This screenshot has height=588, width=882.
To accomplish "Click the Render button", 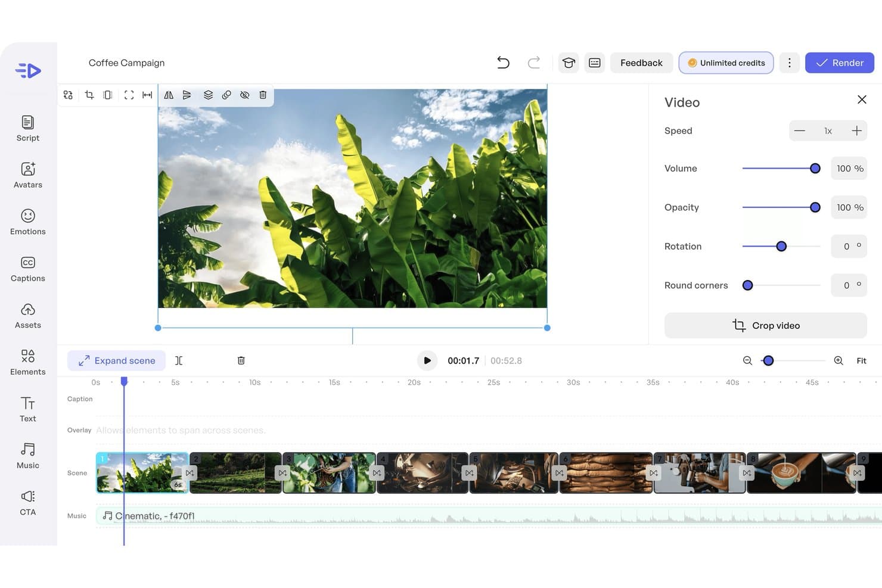I will 839,63.
